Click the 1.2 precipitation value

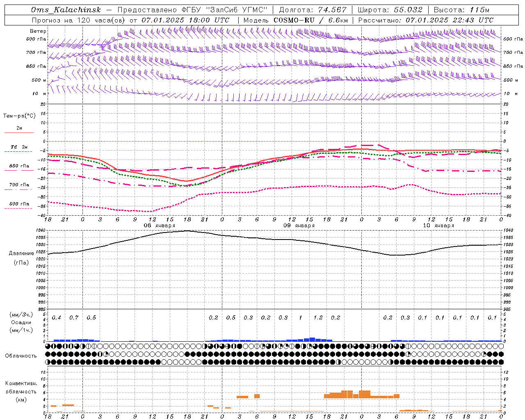[x=318, y=318]
